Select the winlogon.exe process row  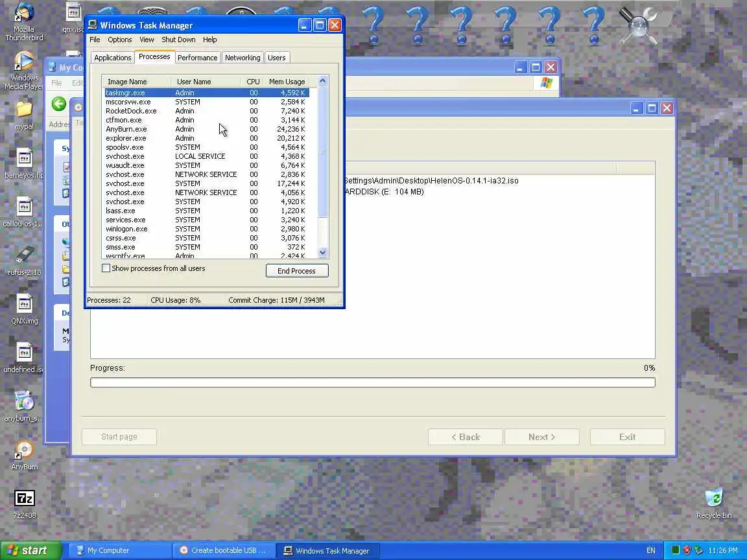[207, 229]
